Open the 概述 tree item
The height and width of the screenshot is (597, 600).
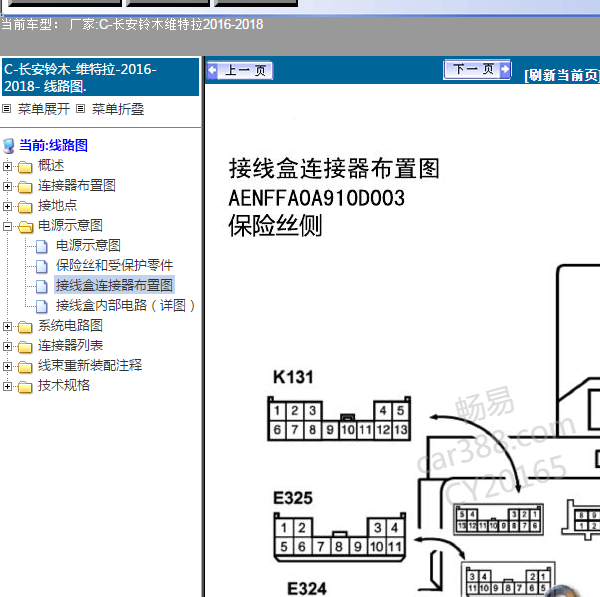point(51,166)
